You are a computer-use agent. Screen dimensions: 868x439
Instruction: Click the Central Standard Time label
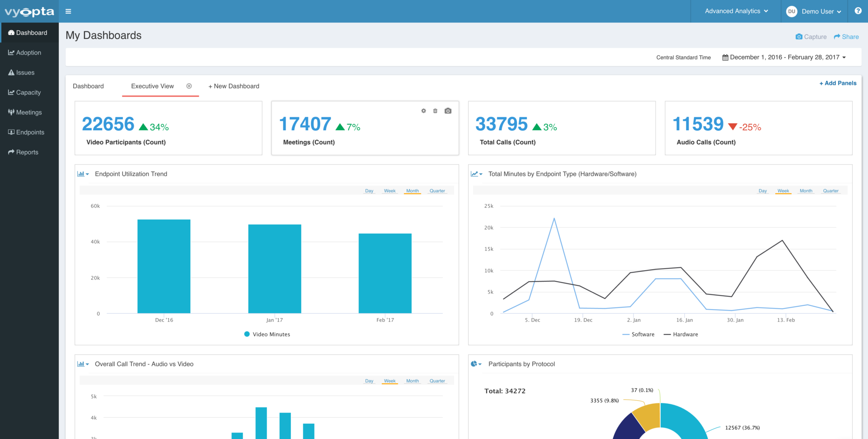[683, 57]
